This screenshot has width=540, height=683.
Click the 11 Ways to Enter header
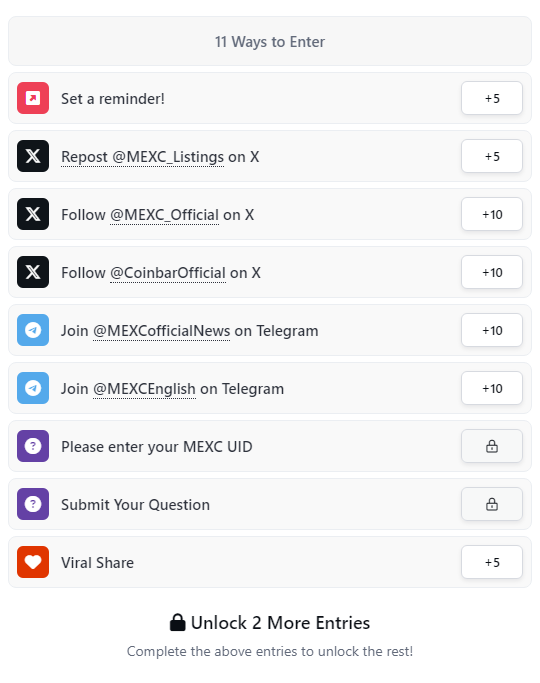[x=270, y=41]
